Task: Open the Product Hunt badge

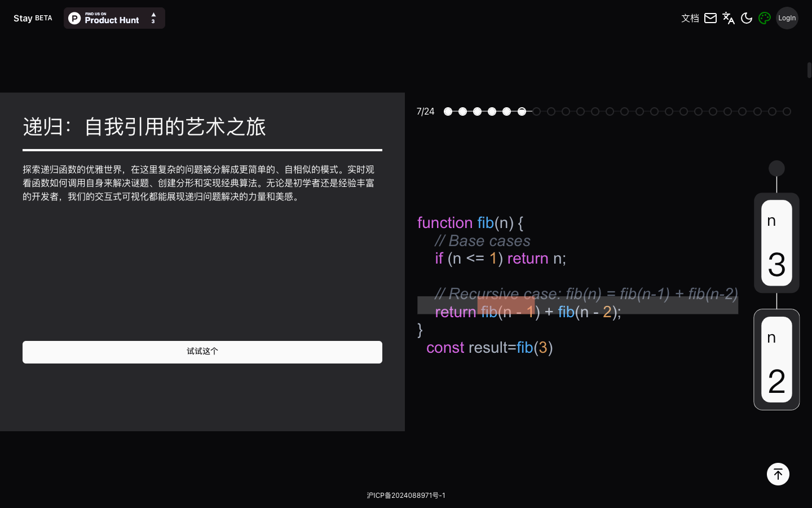Action: (114, 18)
